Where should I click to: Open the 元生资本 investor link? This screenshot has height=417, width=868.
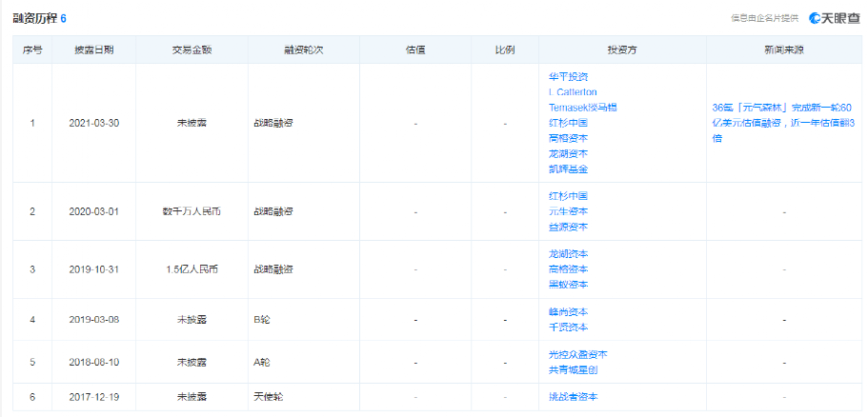click(568, 210)
